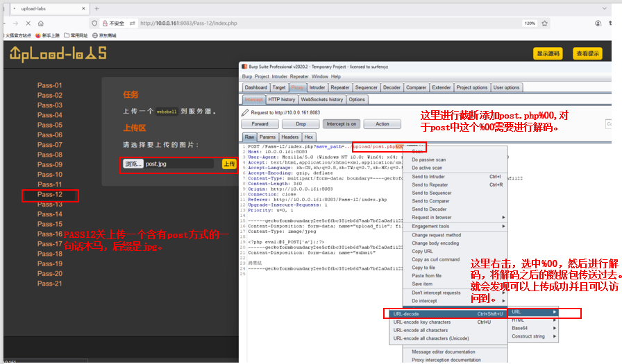Open the browser account icon
The height and width of the screenshot is (364, 622).
click(x=598, y=24)
